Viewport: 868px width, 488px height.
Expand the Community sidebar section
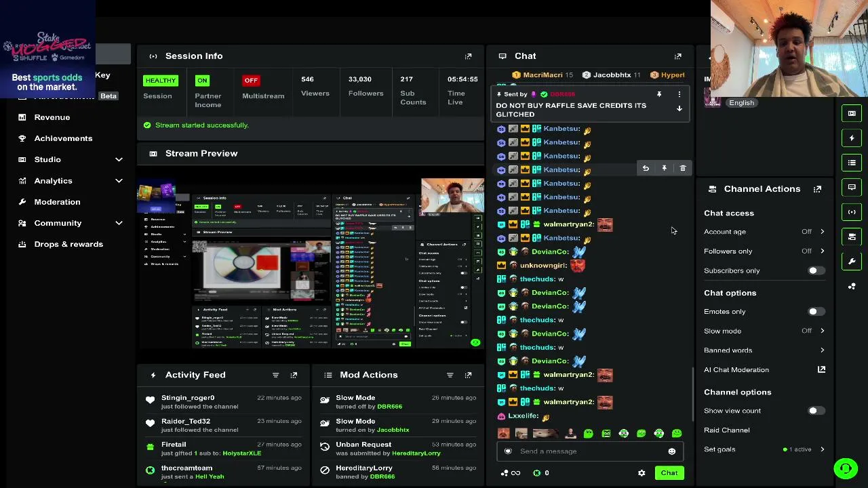click(119, 223)
